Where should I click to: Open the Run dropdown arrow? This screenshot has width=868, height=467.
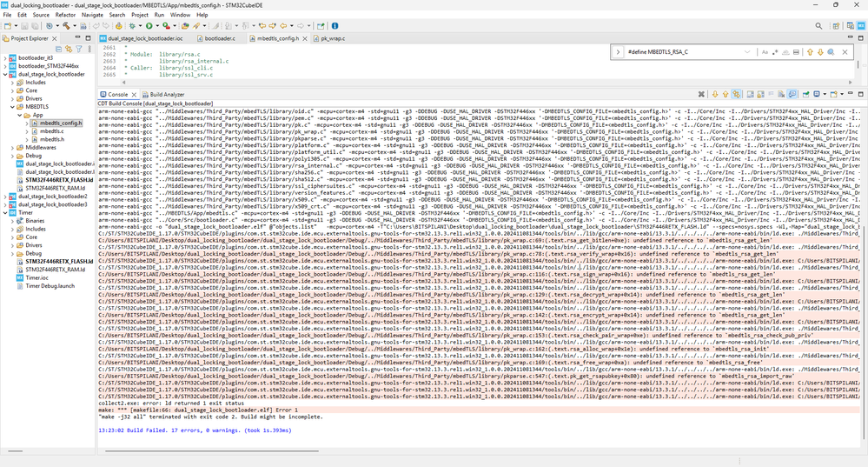[157, 25]
